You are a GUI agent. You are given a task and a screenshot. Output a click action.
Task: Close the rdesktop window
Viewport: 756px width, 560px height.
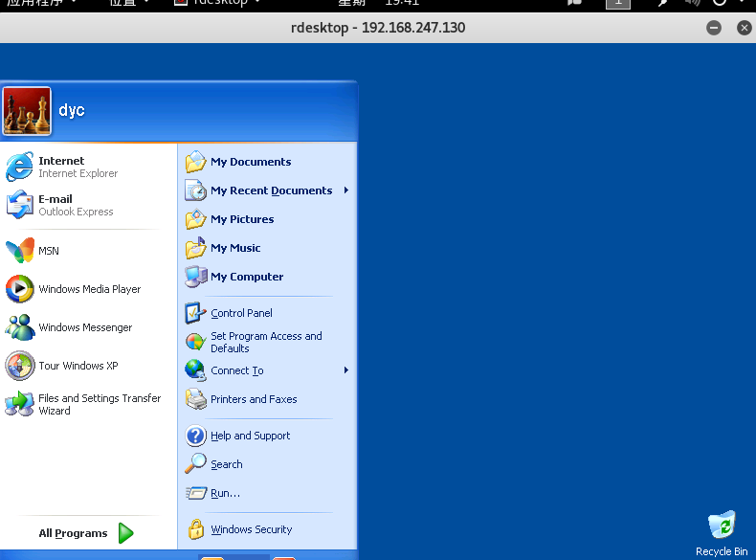[x=745, y=28]
